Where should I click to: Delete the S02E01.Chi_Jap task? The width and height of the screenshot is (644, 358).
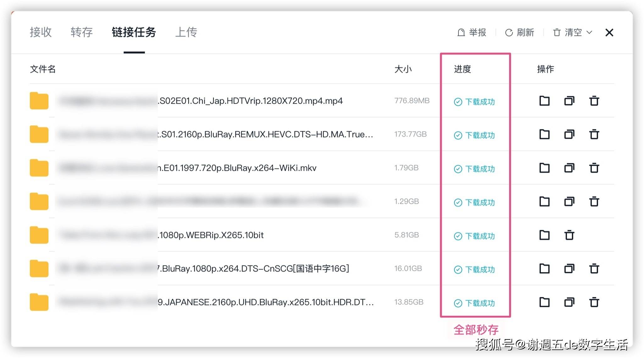pyautogui.click(x=594, y=101)
